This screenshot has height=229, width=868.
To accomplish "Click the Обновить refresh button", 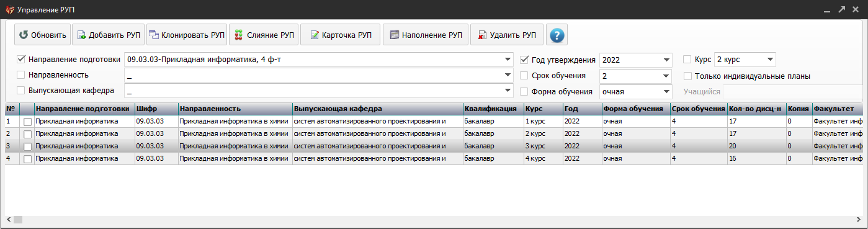I will point(42,35).
